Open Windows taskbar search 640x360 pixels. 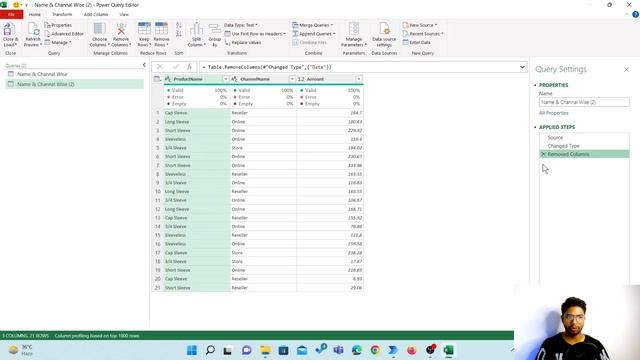click(x=210, y=350)
